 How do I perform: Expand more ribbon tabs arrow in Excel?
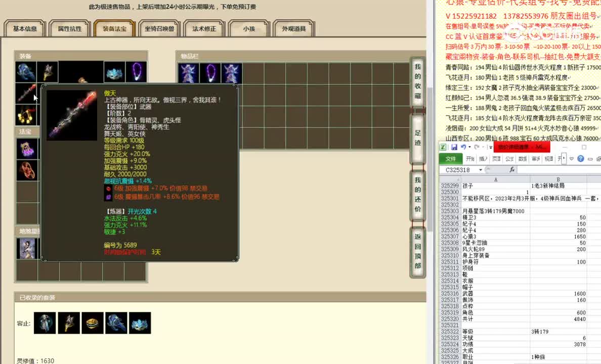[x=564, y=158]
